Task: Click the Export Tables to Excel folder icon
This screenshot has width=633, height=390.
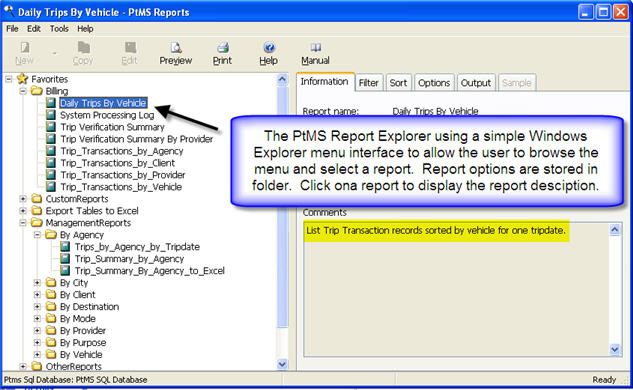Action: [37, 211]
